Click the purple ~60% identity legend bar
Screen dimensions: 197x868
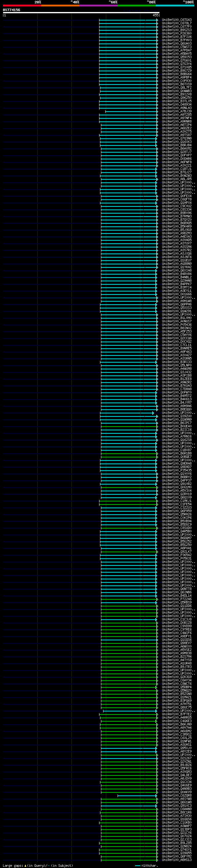coord(99,6)
